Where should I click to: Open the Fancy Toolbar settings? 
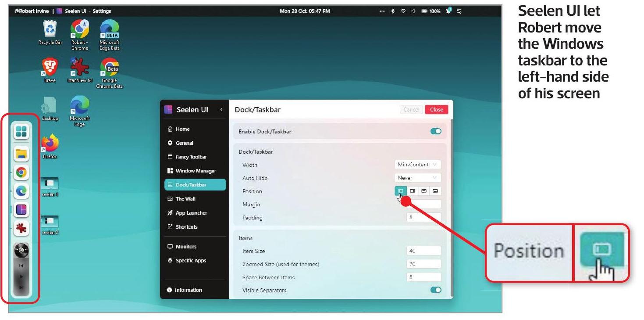point(195,157)
